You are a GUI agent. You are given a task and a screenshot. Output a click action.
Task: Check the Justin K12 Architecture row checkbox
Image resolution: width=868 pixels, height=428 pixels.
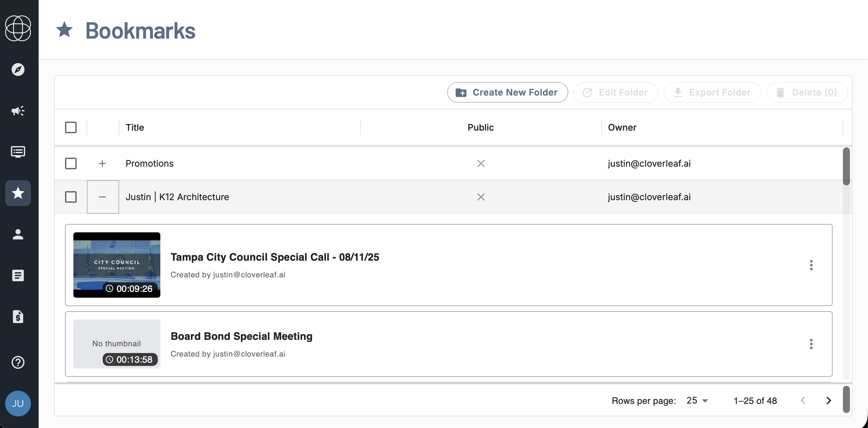tap(71, 197)
